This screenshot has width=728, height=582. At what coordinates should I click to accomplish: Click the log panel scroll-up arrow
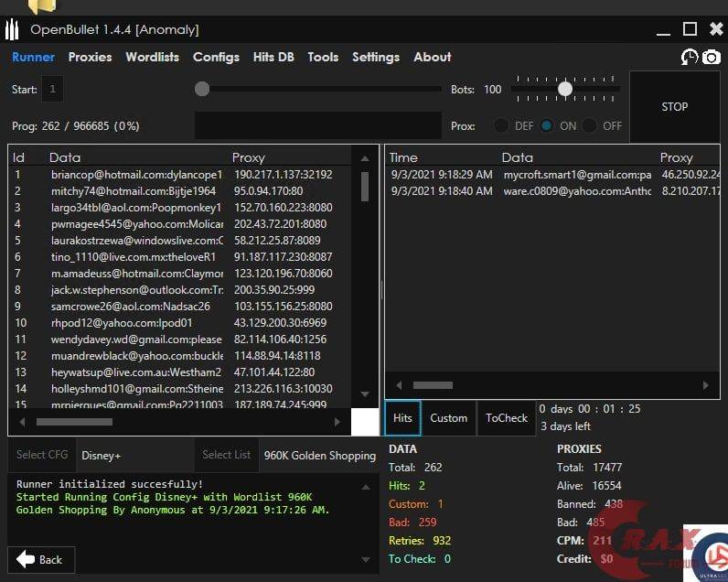click(x=366, y=487)
